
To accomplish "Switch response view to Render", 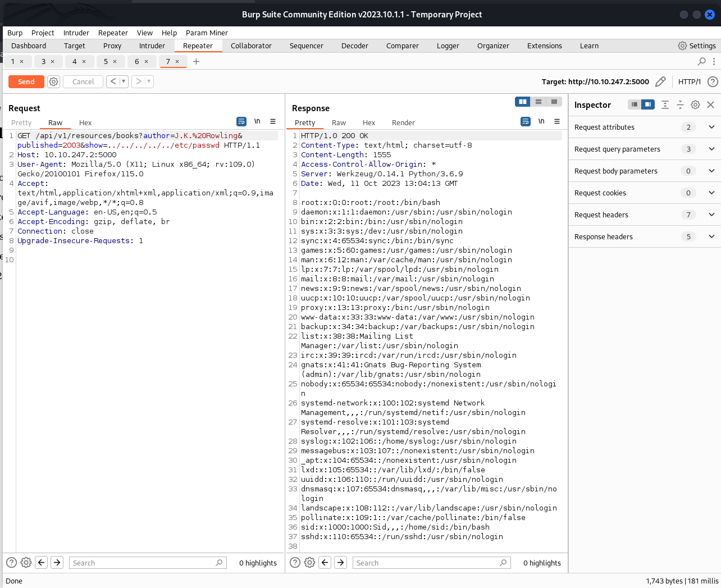I will point(403,122).
